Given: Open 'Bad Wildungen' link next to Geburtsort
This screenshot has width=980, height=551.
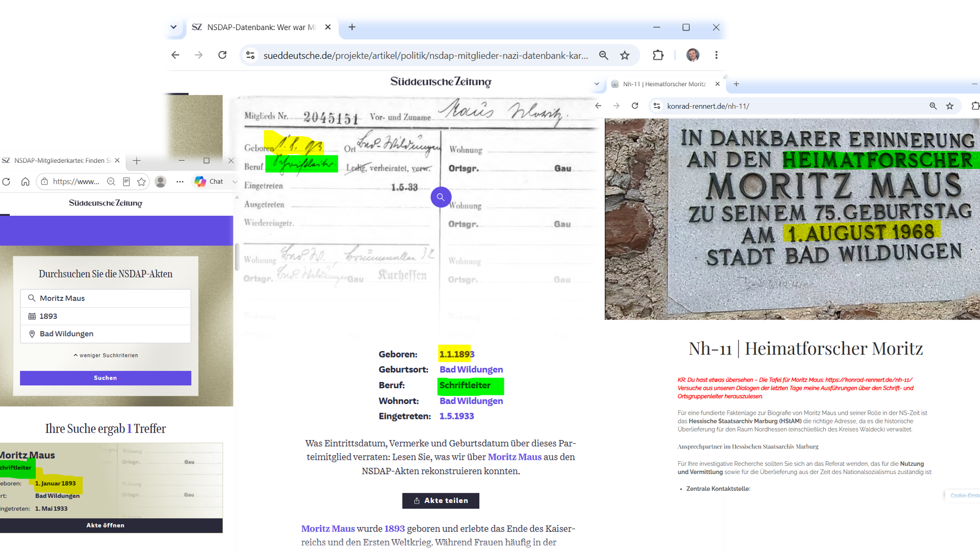Looking at the screenshot, I should (x=471, y=369).
